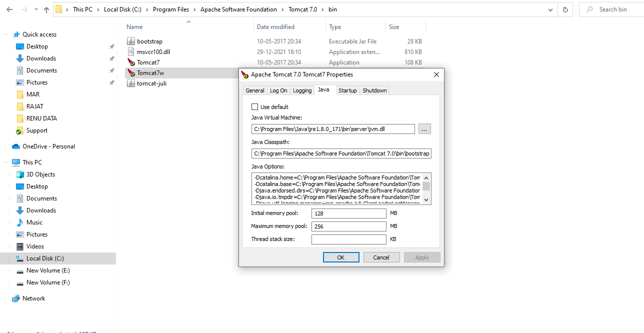The height and width of the screenshot is (333, 644).
Task: Switch to the Logging tab
Action: tap(302, 90)
